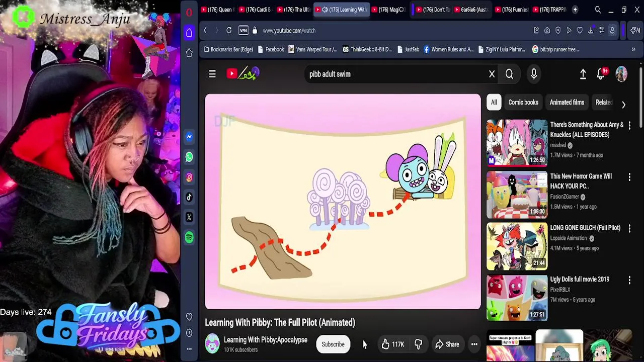Open the YouTube guide hamburger menu
Image resolution: width=644 pixels, height=362 pixels.
pos(212,74)
